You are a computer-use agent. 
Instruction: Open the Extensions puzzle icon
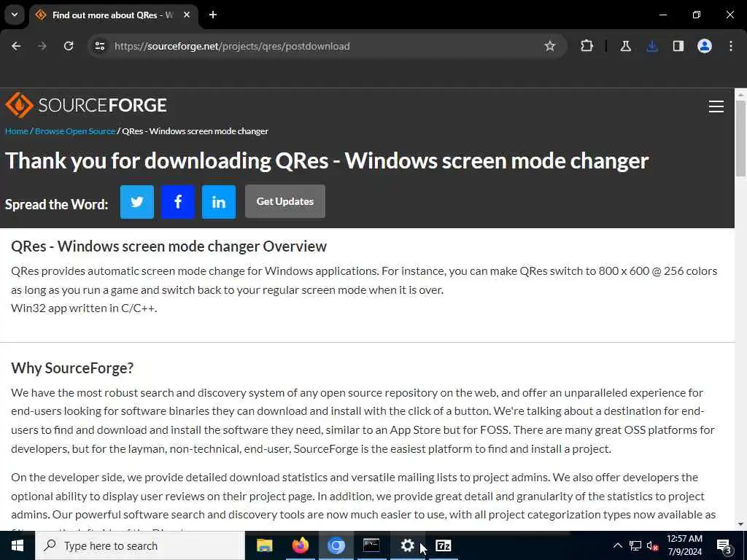pos(587,46)
